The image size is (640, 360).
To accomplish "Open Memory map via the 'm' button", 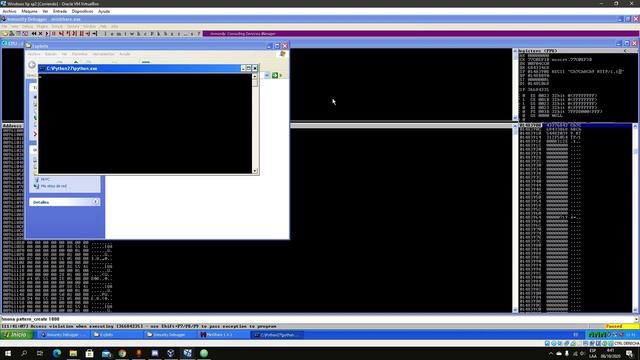I will [x=119, y=33].
